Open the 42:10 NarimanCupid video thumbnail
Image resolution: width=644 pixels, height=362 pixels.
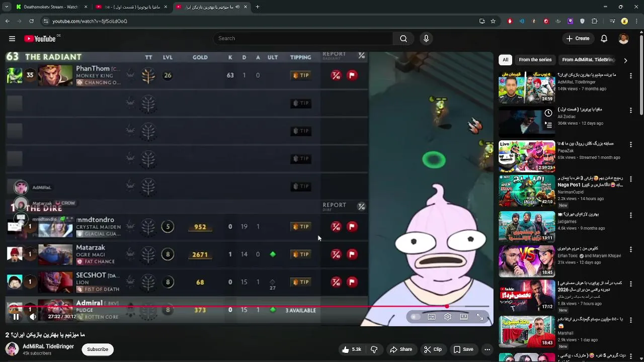tap(527, 191)
